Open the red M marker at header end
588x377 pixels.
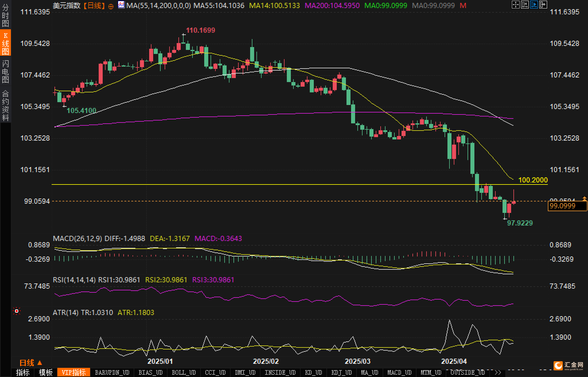point(463,5)
